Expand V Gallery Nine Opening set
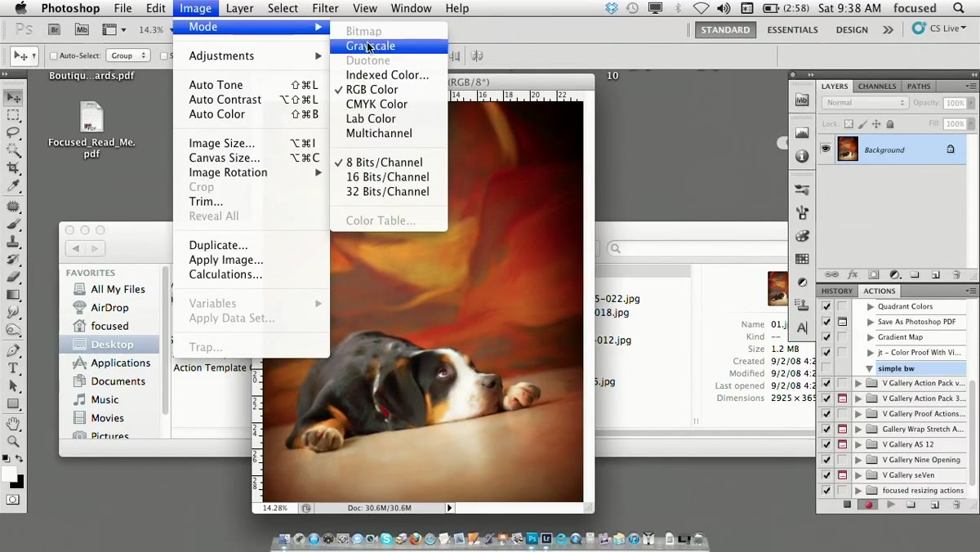Viewport: 980px width, 552px height. coord(858,460)
